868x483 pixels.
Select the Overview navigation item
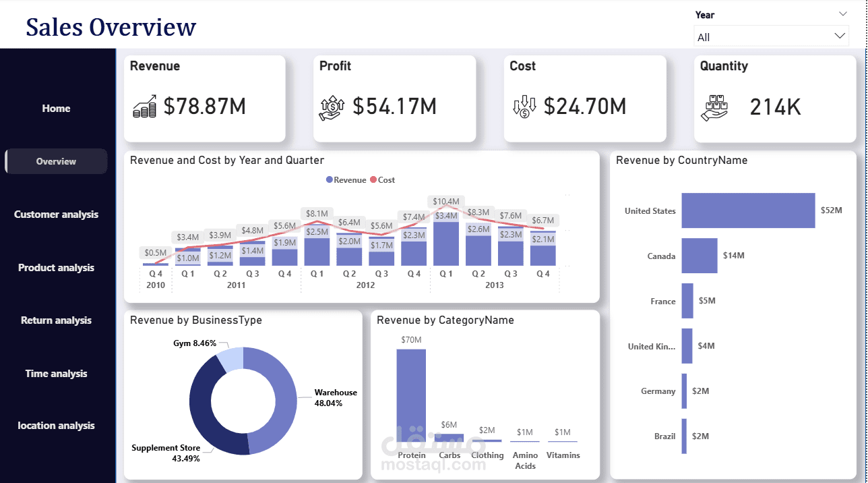[x=56, y=161]
